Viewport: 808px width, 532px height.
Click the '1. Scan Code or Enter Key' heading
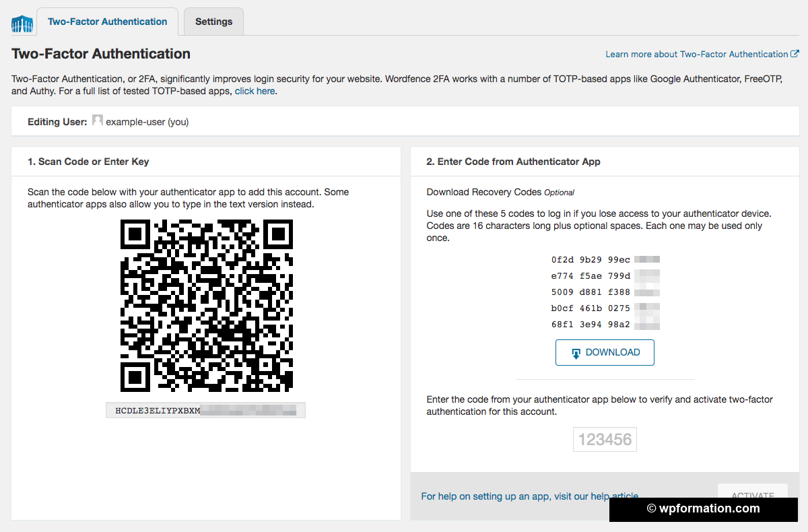point(88,162)
